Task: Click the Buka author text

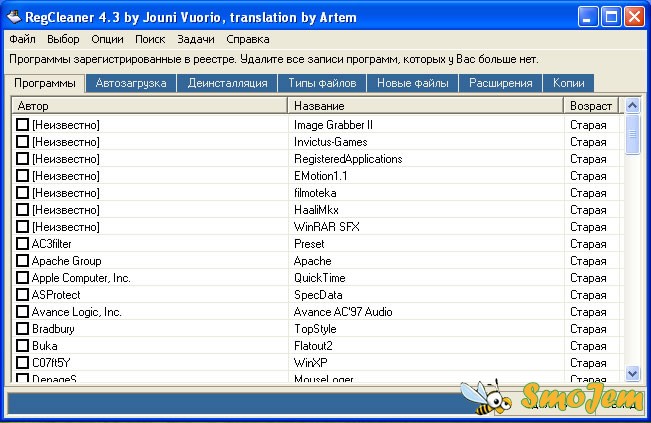Action: point(45,346)
